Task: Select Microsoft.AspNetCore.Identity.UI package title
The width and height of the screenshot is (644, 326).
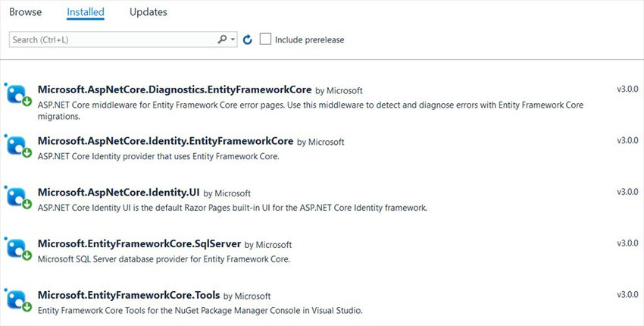Action: point(118,193)
